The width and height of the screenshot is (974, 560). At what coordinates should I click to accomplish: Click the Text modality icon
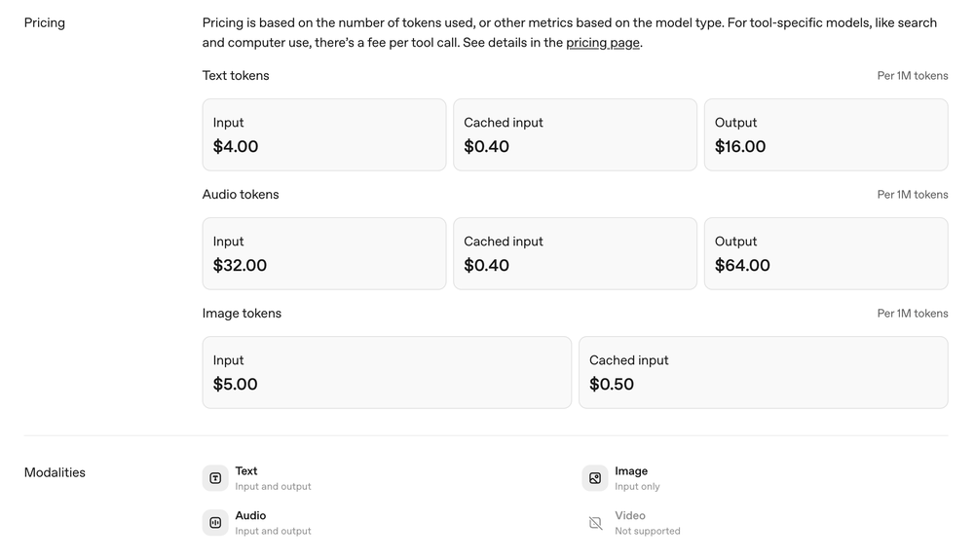click(215, 478)
